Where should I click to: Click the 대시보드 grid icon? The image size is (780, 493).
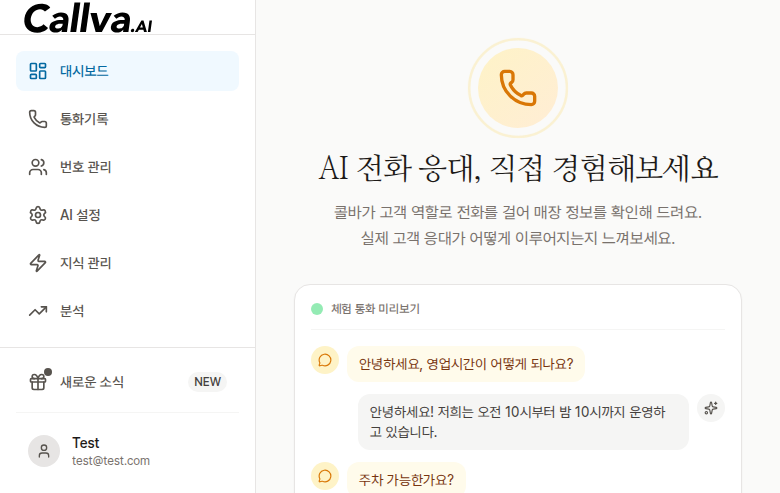pos(38,71)
